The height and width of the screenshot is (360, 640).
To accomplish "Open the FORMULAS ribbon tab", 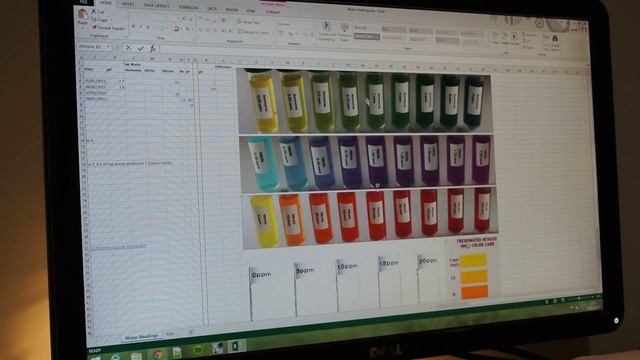I will tap(189, 7).
